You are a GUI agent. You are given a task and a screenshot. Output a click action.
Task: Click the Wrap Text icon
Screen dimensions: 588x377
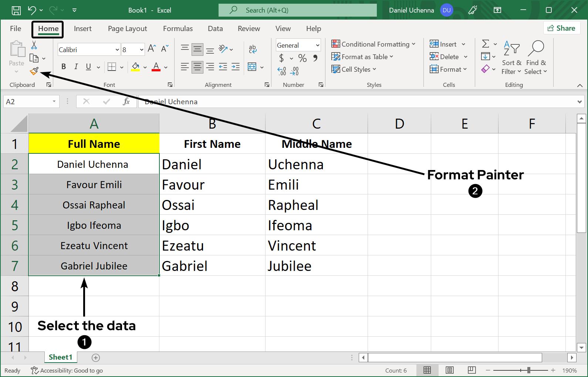point(253,49)
